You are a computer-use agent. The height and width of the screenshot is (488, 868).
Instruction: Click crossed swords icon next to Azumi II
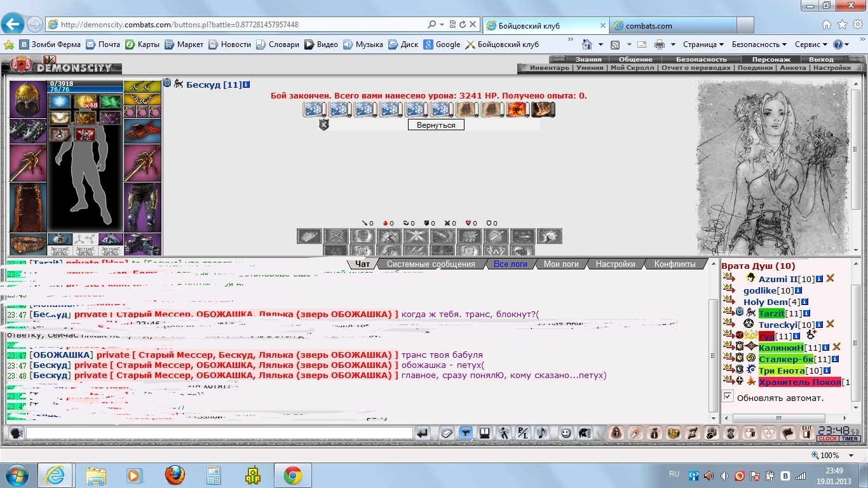coord(830,278)
